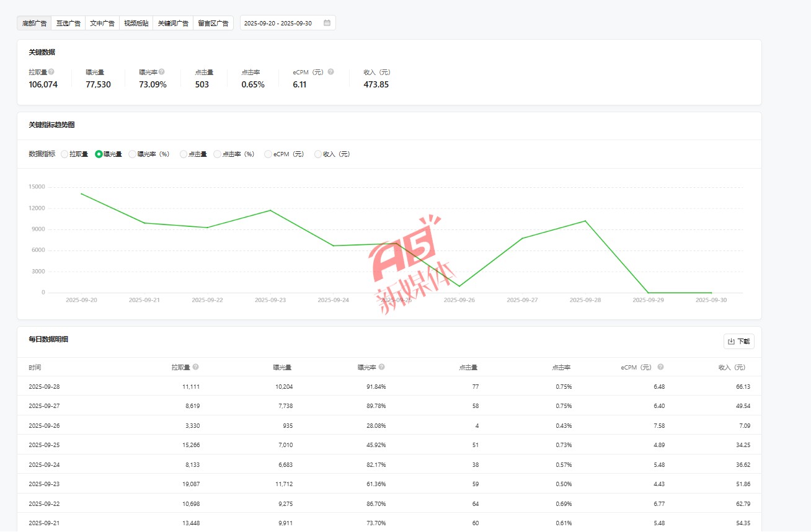Click the eCPM help icon in the table header
The height and width of the screenshot is (532, 811).
660,367
